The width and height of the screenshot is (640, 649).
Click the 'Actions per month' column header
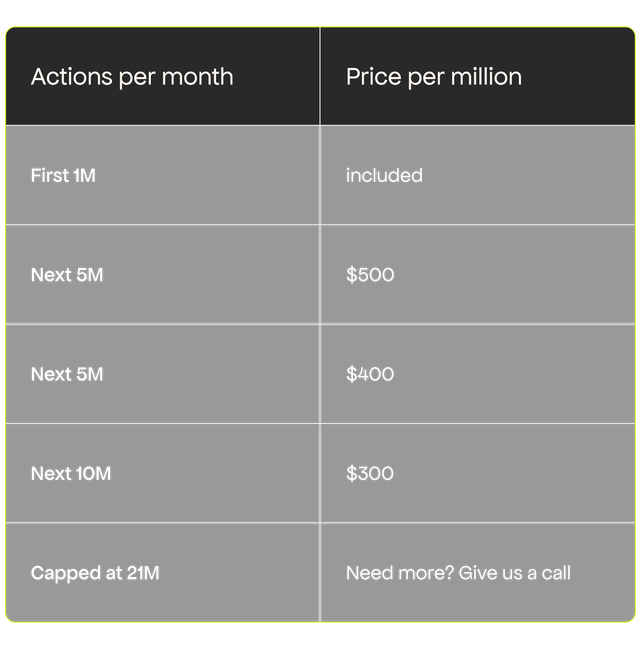(132, 77)
